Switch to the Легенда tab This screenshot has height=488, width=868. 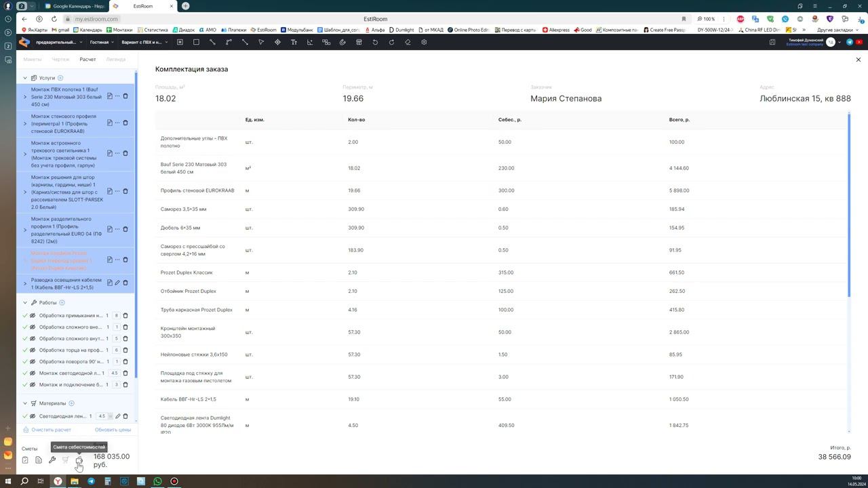click(116, 60)
